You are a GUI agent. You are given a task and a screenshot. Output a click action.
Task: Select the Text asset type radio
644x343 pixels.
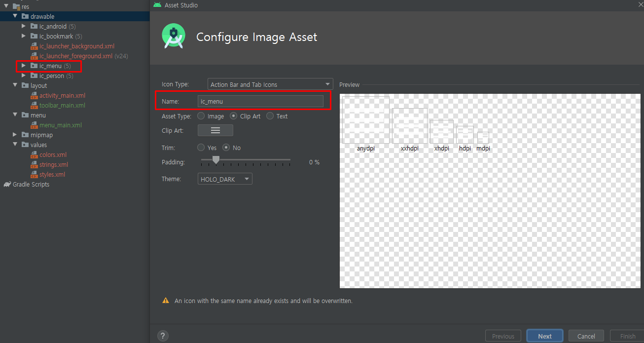point(270,116)
